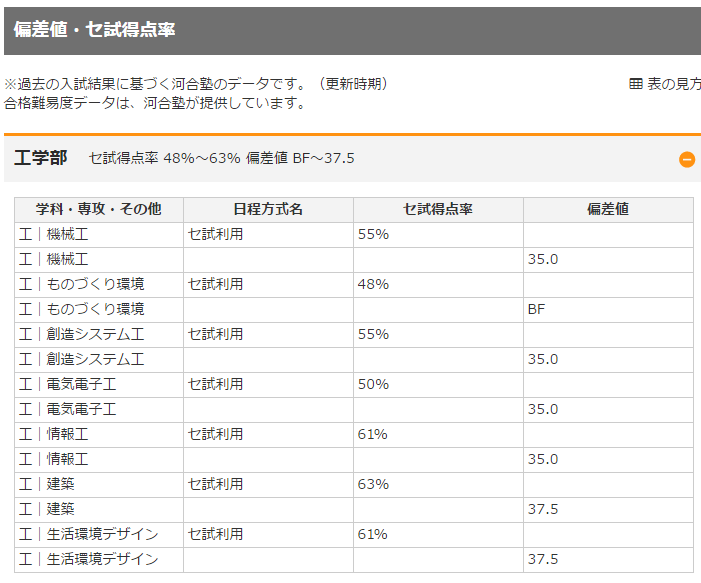Click the BF value in 偏差値 column
This screenshot has height=583, width=701.
point(536,309)
